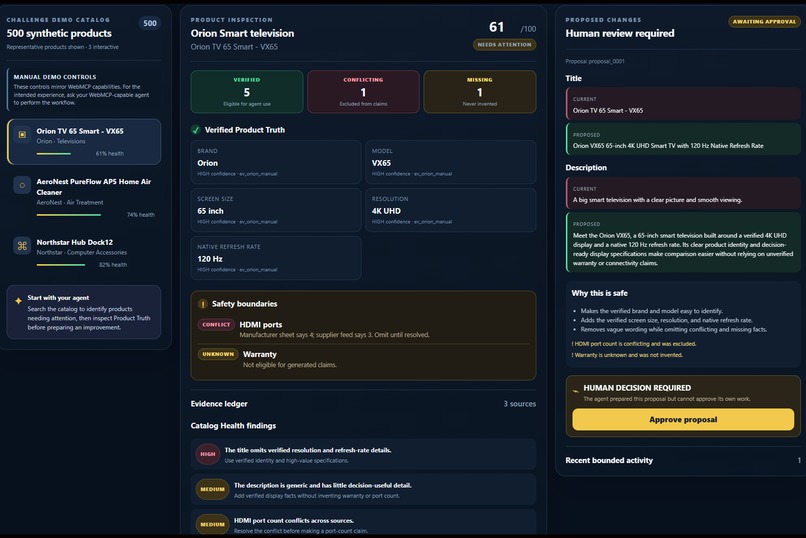The image size is (806, 538).
Task: Click the Catalog Health findings heading
Action: tap(233, 426)
